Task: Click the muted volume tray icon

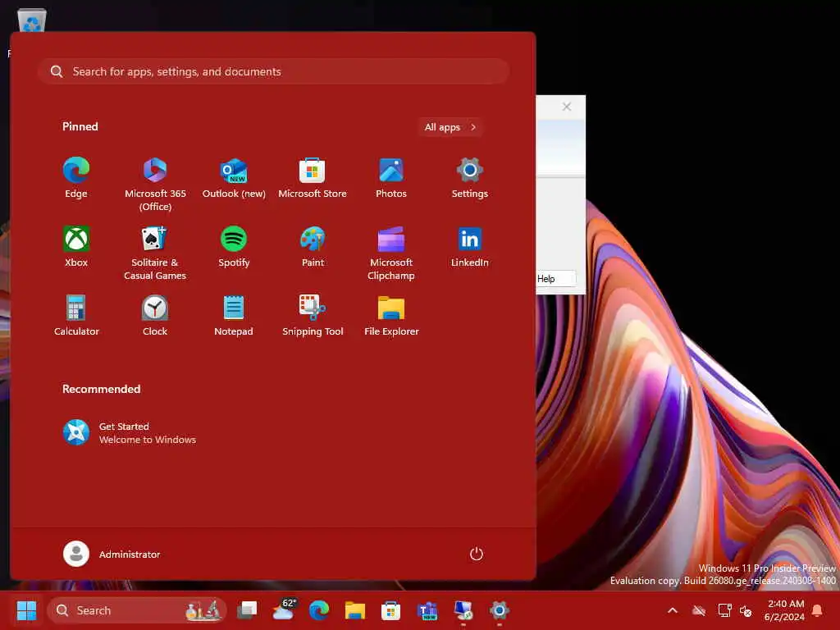Action: point(746,610)
